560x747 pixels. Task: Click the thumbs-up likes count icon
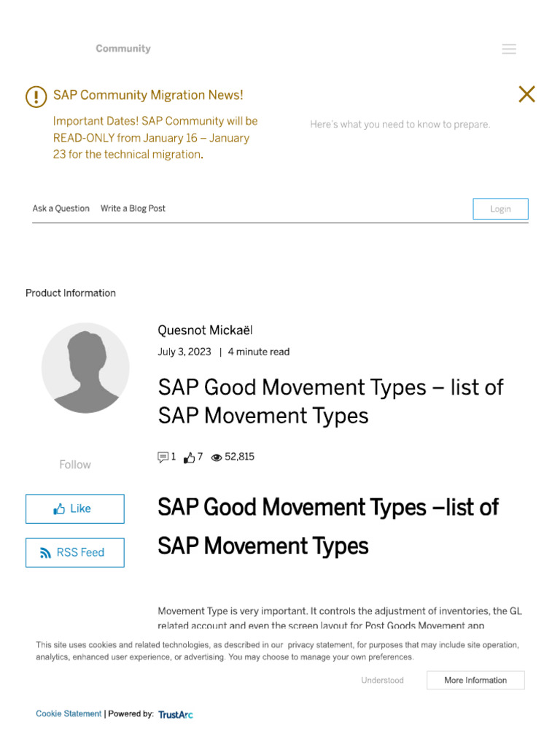click(190, 457)
